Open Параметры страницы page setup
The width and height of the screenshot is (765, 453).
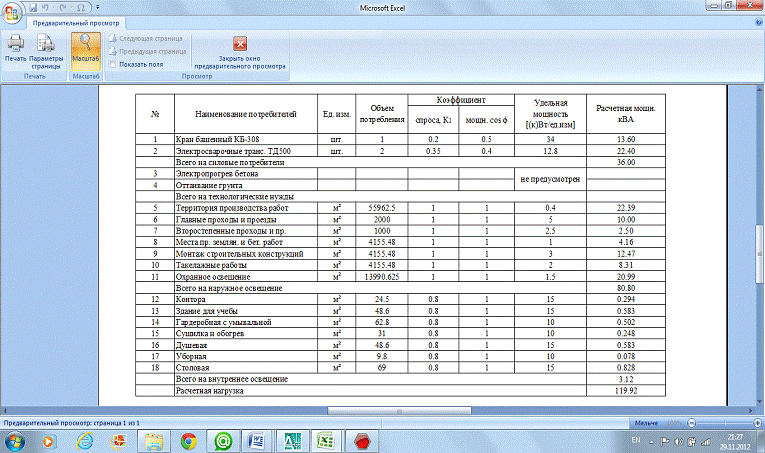[46, 48]
